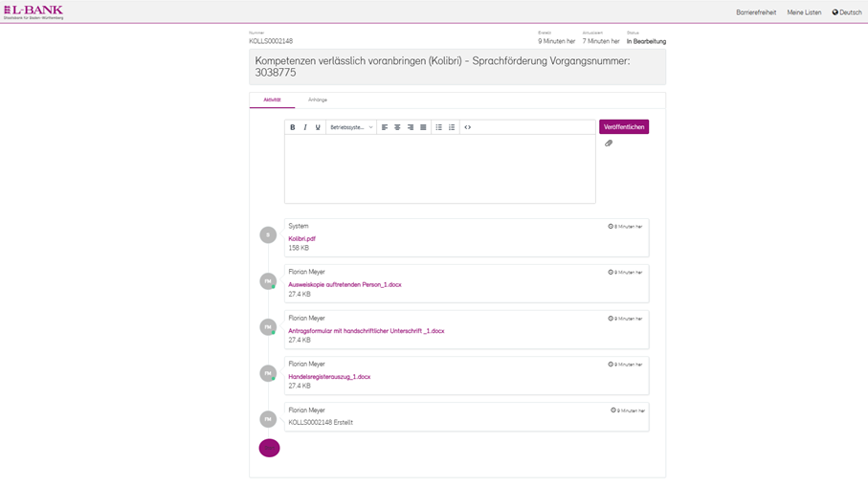Viewport: 868px width, 487px height.
Task: Justify text in the editor
Action: 423,127
